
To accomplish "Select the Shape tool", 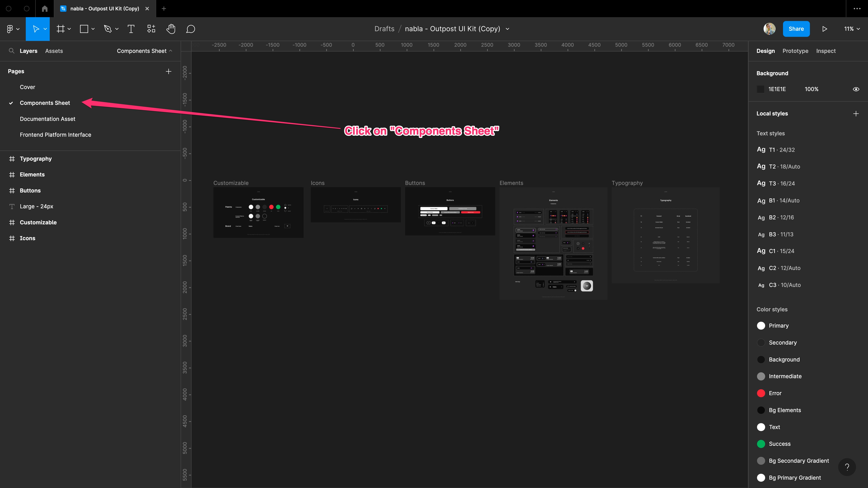I will 86,29.
